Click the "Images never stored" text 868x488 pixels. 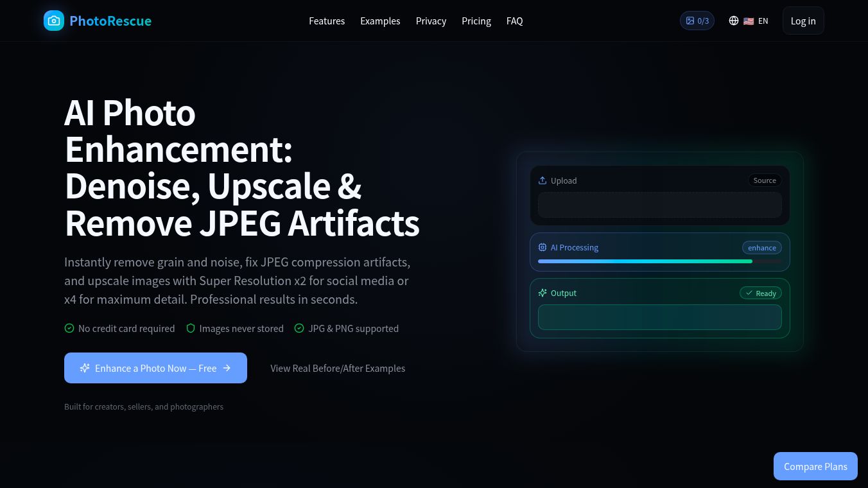pos(241,328)
